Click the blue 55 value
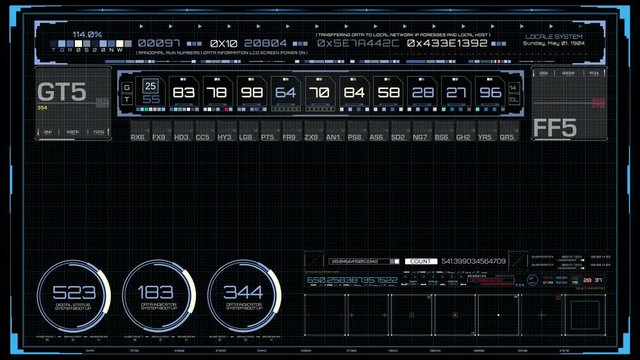Image resolution: width=640 pixels, height=360 pixels. pyautogui.click(x=151, y=100)
